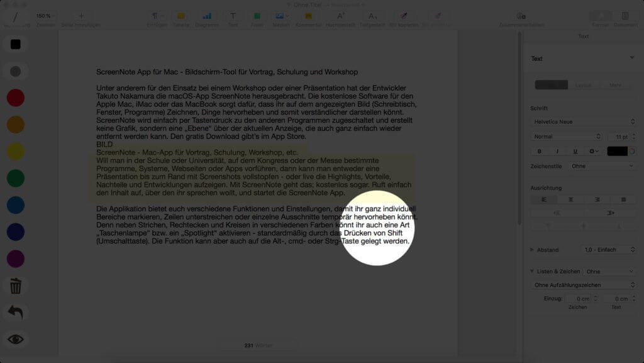Click the trash icon to clear drawings

click(x=16, y=286)
